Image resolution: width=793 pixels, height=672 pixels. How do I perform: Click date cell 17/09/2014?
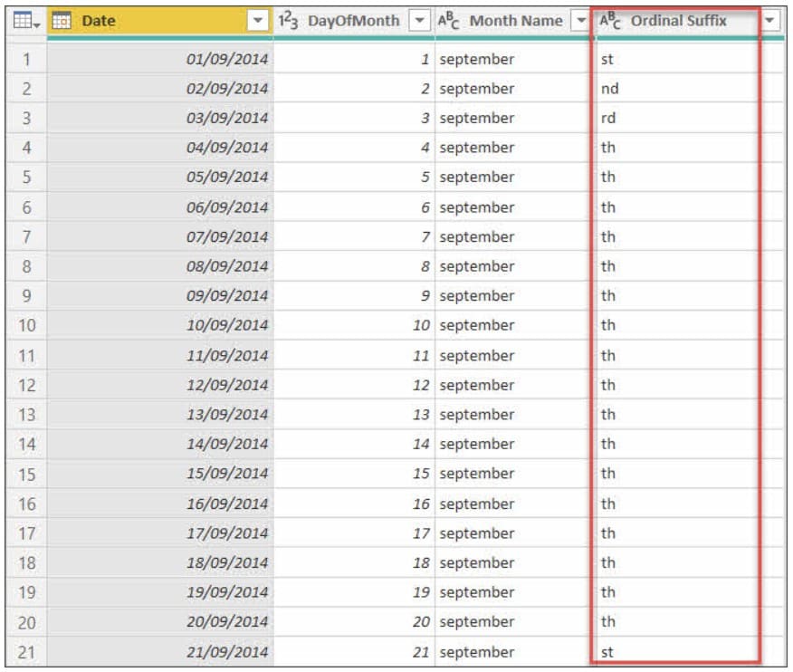160,533
